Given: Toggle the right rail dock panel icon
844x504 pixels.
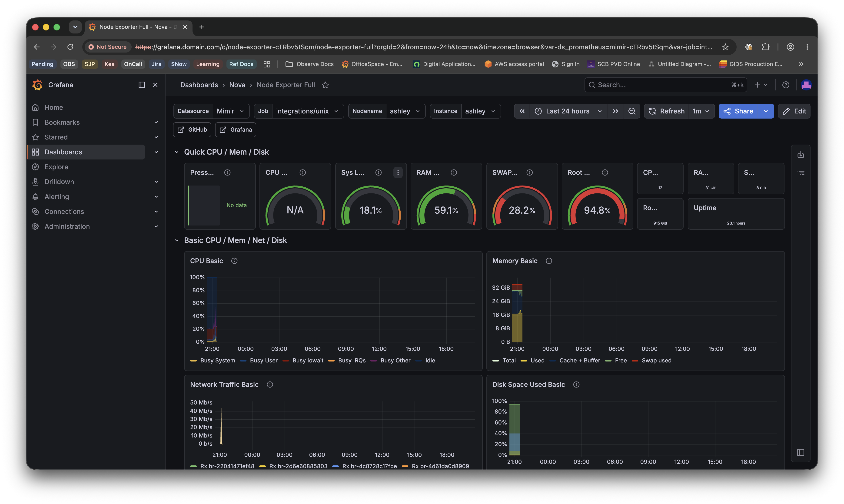Looking at the screenshot, I should coord(801,452).
